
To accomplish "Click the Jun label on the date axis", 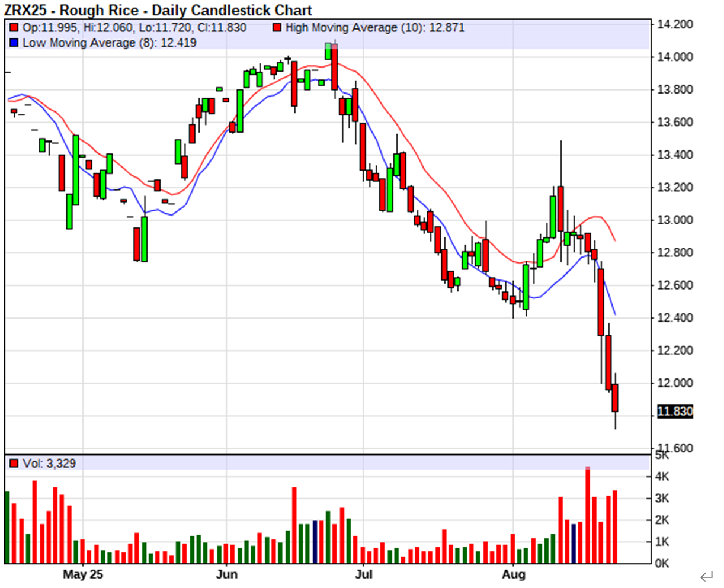I will 226,575.
